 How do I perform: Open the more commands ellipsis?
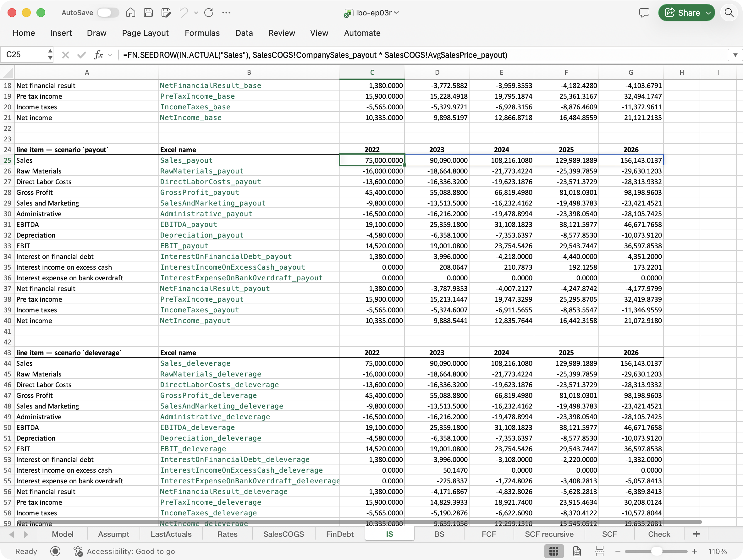[226, 13]
